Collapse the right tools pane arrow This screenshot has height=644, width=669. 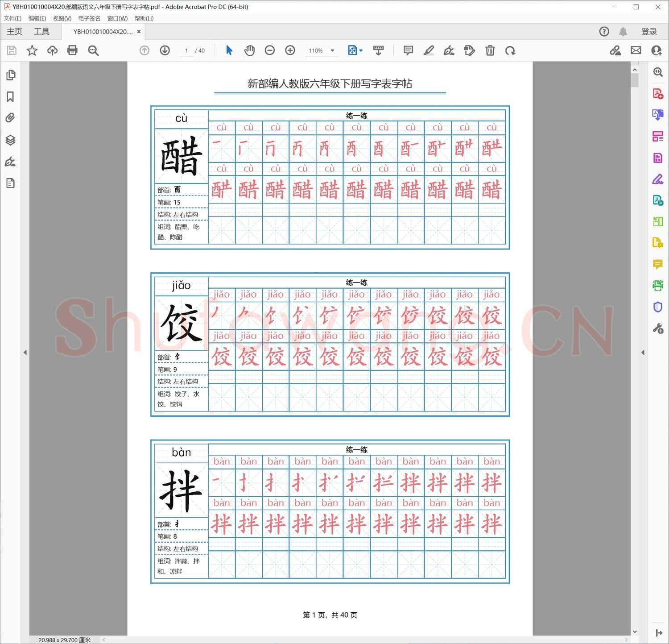643,353
